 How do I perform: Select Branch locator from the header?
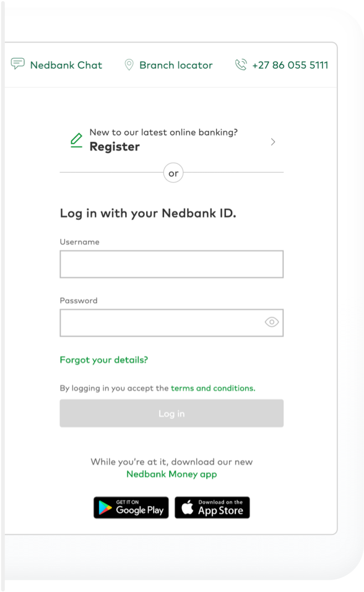(175, 64)
